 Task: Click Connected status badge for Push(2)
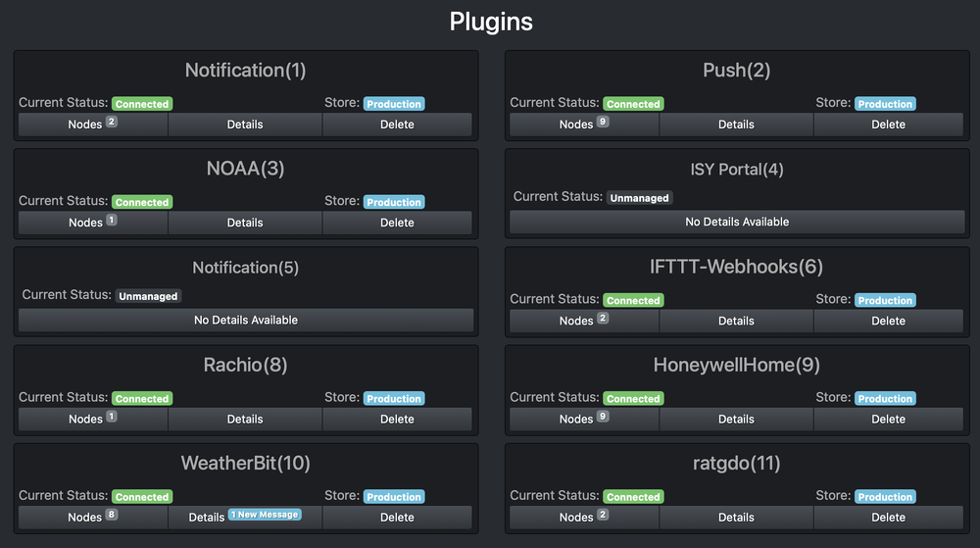[x=632, y=104]
